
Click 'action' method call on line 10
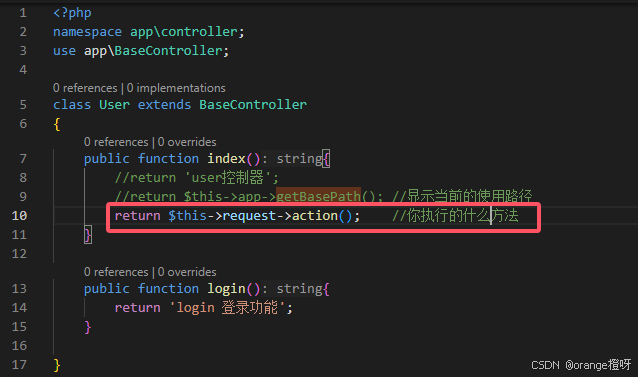coord(315,216)
